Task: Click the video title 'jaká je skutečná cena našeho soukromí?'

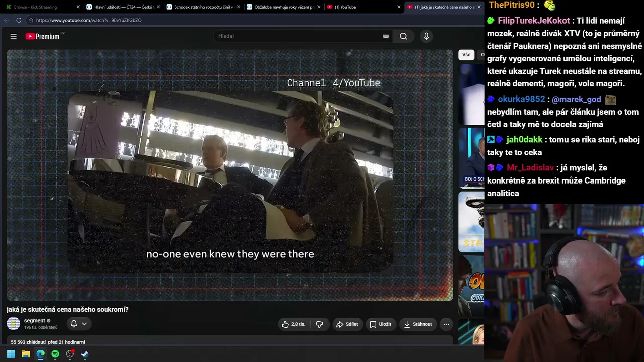Action: coord(67,309)
